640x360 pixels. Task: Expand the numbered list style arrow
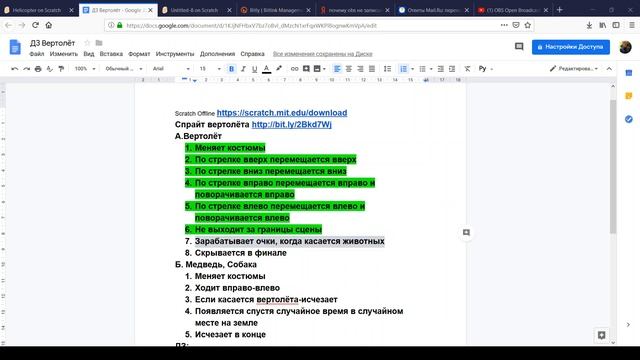(412, 69)
